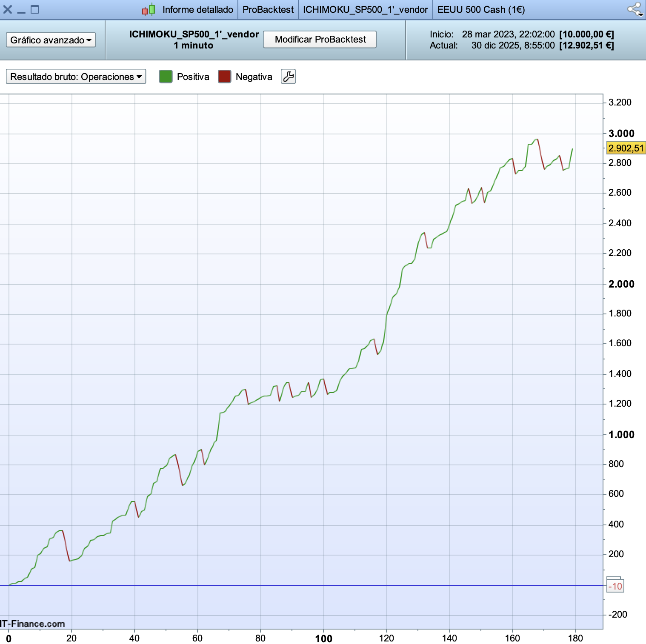This screenshot has width=646, height=644.
Task: Expand the Gráfico avanzado dropdown
Action: (x=51, y=40)
